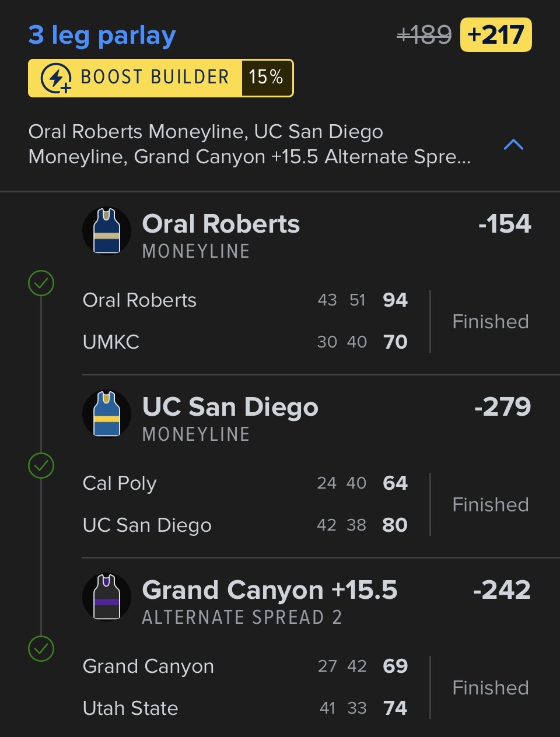The image size is (560, 737).
Task: Tap the Boost Builder lightning bolt icon
Action: (56, 78)
